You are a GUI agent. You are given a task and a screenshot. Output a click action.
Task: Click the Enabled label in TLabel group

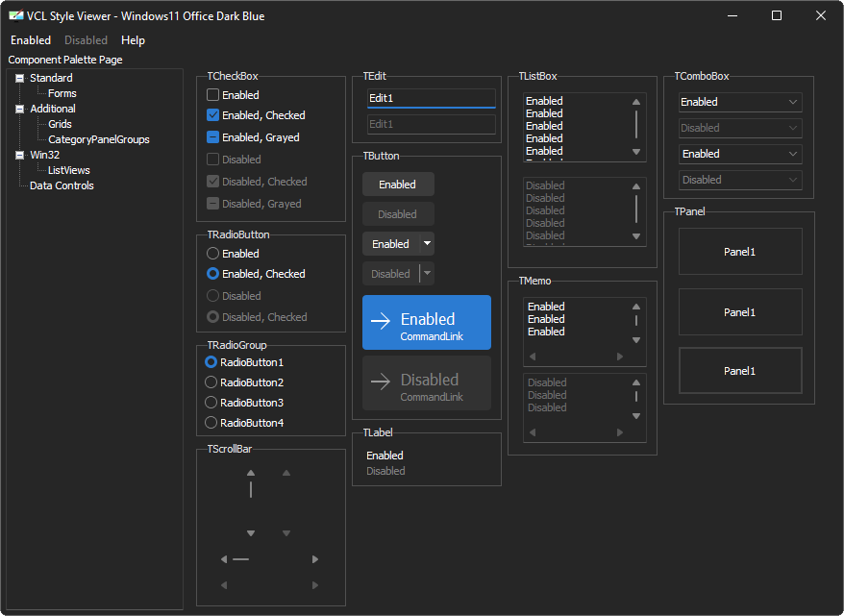[385, 456]
